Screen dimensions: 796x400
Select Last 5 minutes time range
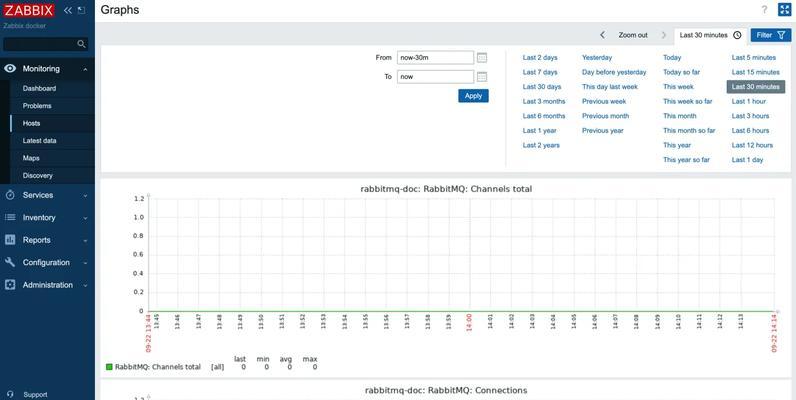(x=754, y=57)
